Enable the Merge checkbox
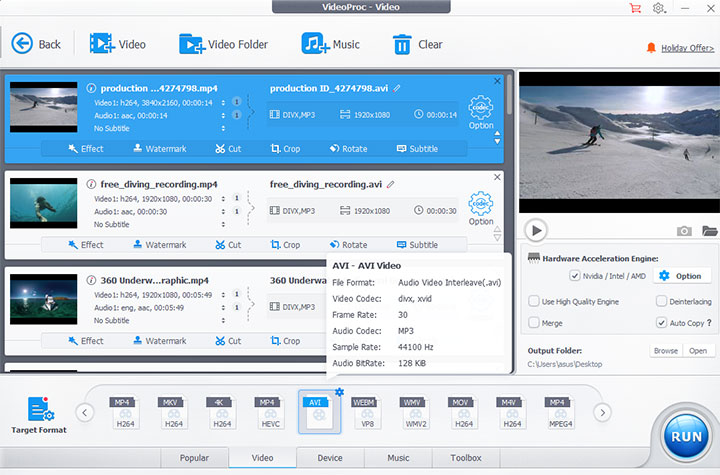Screen dimensions: 720x475 [534, 323]
